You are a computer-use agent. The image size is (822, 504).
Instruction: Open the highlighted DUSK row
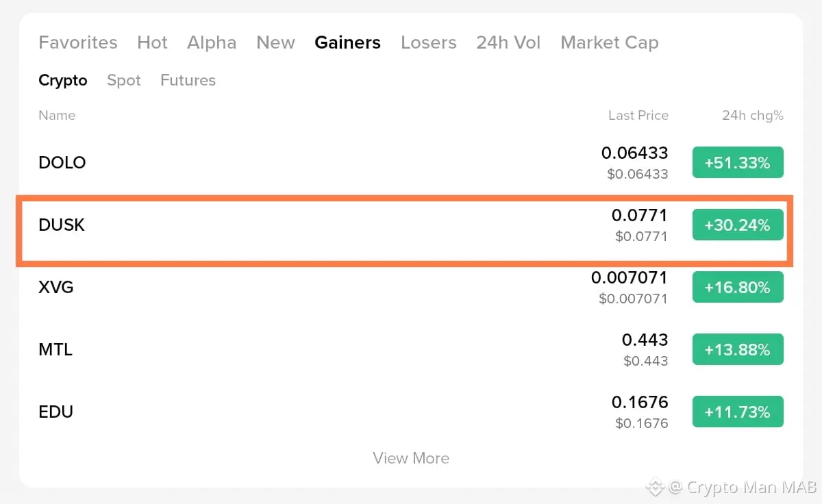(x=62, y=225)
